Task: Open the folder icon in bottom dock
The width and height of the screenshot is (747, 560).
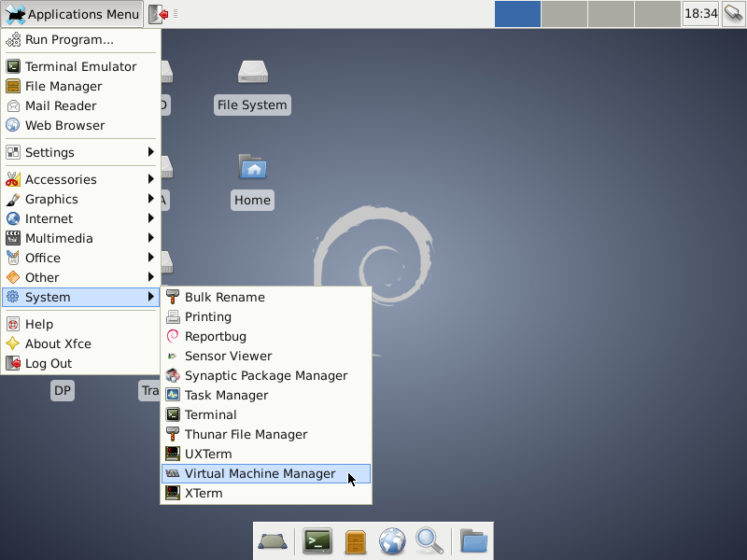Action: pos(474,540)
